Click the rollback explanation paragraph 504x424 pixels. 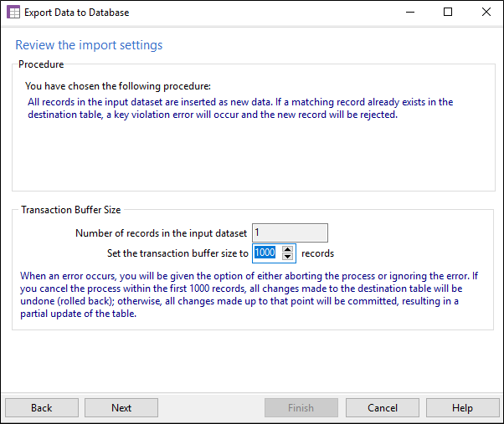249,294
